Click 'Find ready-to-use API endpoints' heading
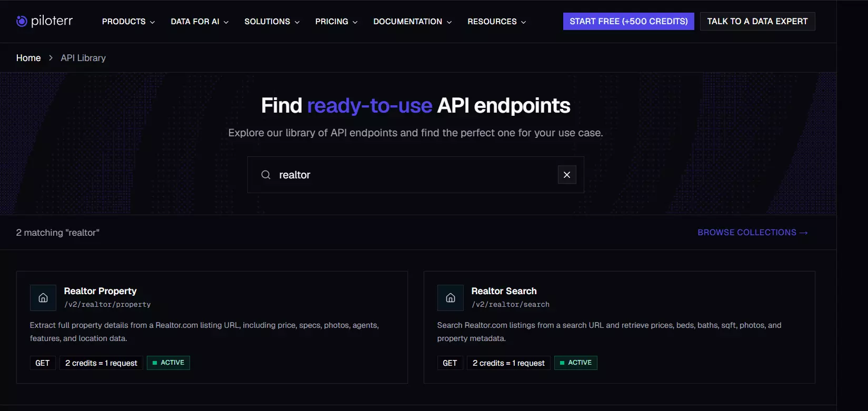This screenshot has width=868, height=411. pyautogui.click(x=416, y=106)
